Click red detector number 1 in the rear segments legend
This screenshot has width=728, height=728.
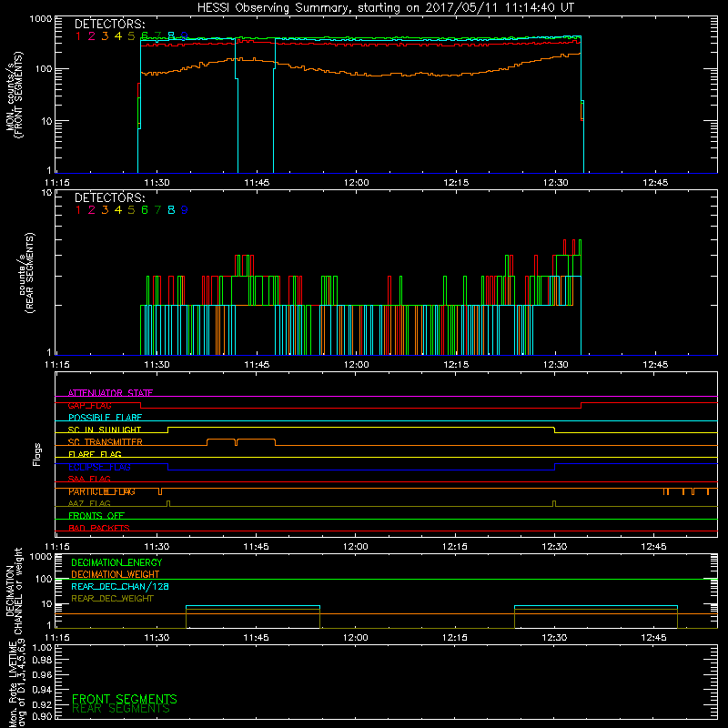click(x=78, y=210)
